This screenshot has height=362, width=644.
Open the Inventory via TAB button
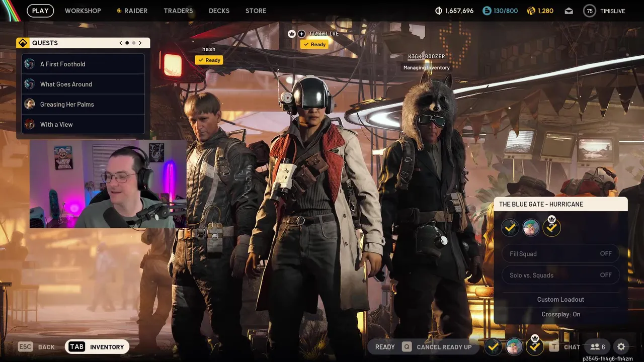[97, 346]
